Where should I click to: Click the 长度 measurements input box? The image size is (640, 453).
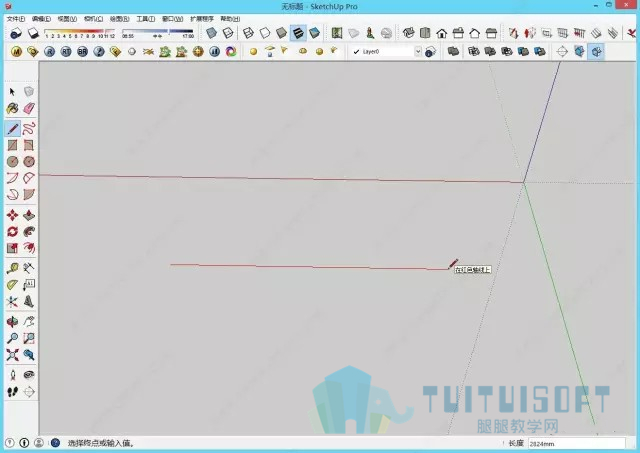(577, 443)
